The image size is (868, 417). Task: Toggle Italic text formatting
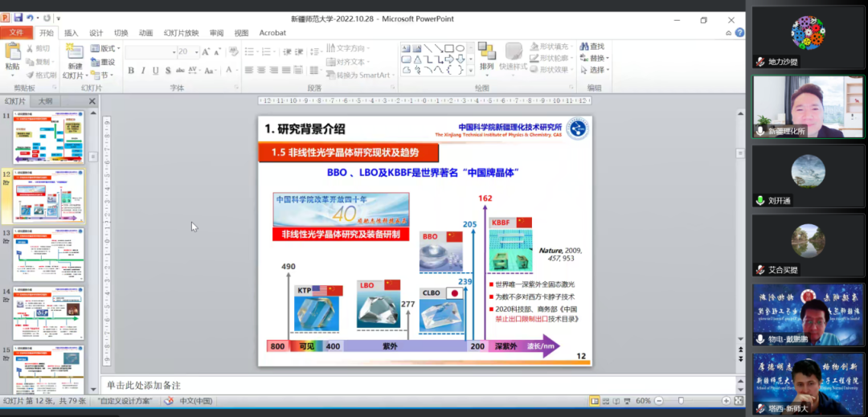point(142,71)
